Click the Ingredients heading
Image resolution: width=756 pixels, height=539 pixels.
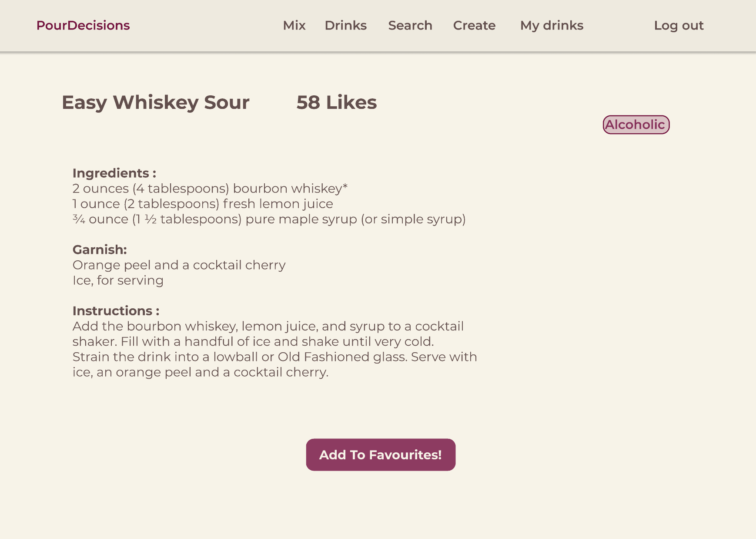(114, 173)
